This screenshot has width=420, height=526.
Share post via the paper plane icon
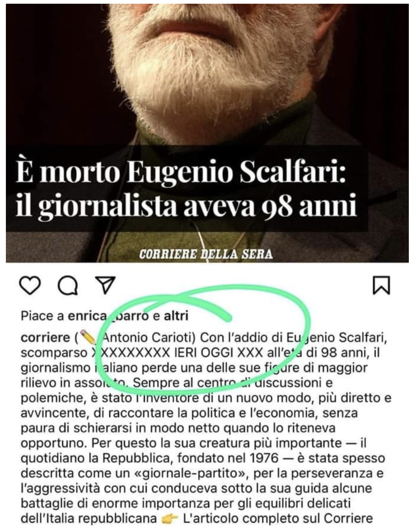[105, 285]
